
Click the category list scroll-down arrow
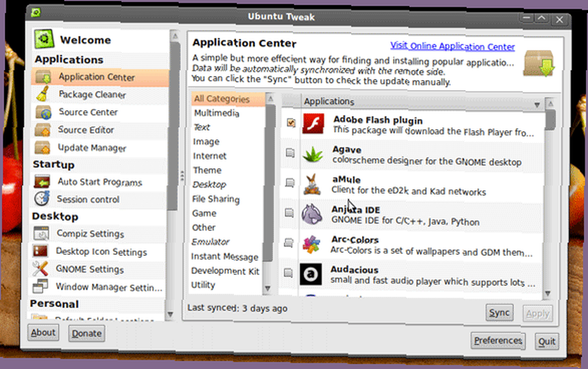(268, 288)
